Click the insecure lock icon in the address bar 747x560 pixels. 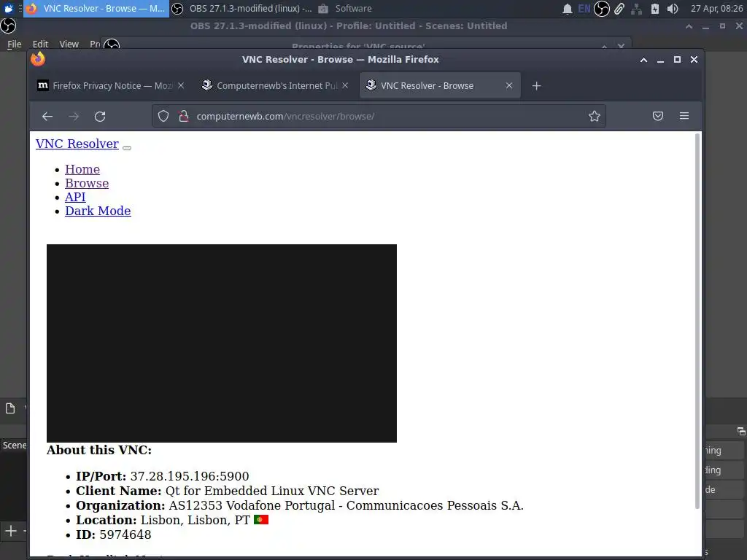[183, 116]
